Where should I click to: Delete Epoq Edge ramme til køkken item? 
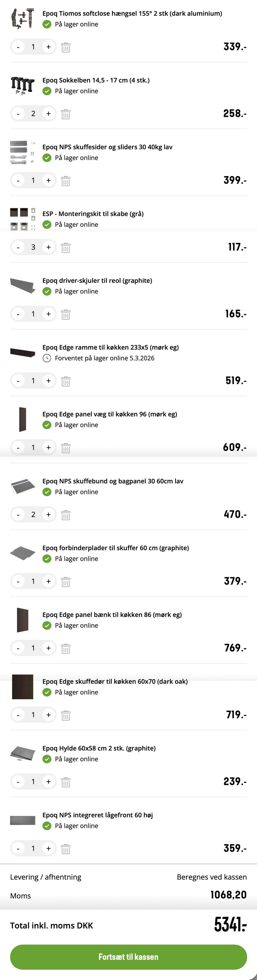tap(66, 381)
